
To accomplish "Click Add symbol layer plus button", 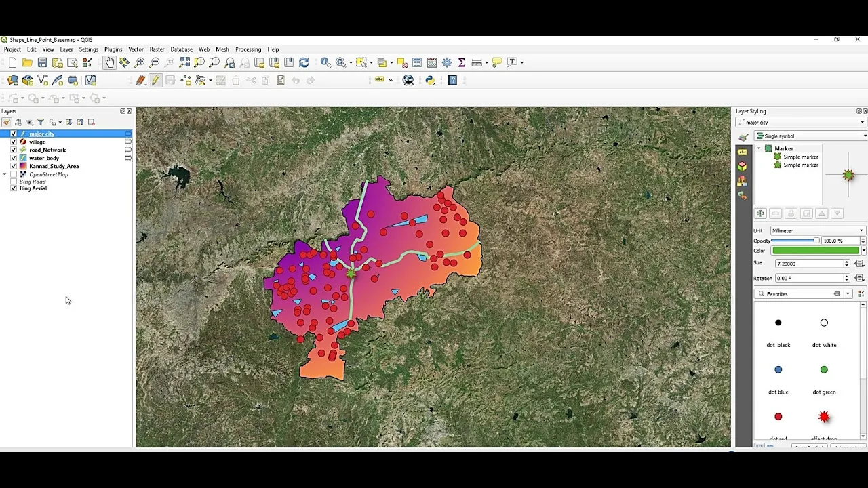I will pos(760,213).
